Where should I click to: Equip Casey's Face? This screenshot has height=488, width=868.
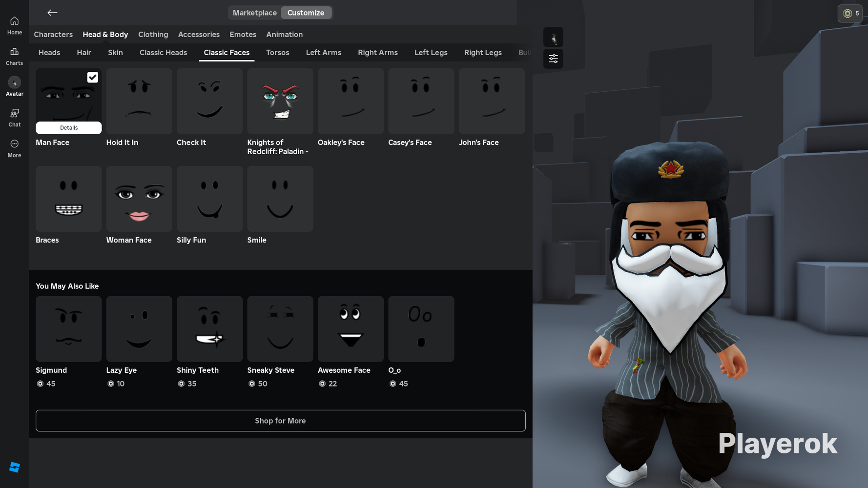[x=421, y=101]
